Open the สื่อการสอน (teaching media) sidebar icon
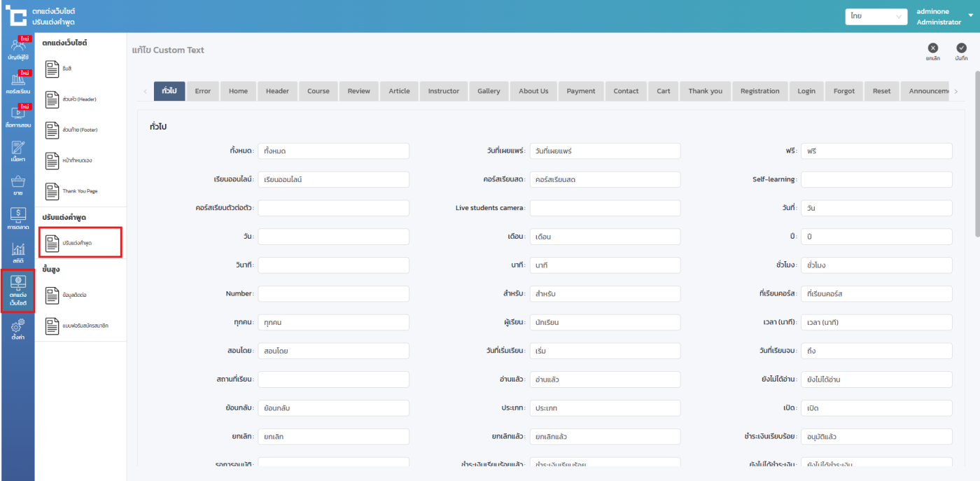This screenshot has width=980, height=481. click(17, 116)
